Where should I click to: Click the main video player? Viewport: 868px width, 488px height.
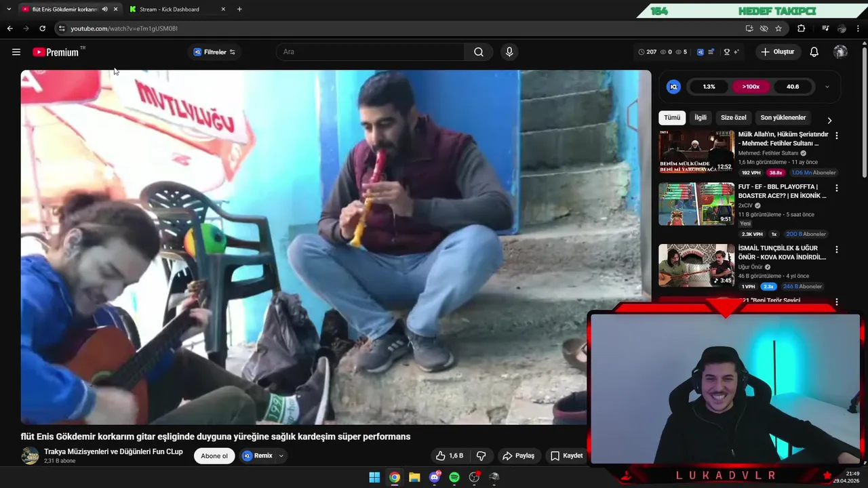click(x=336, y=247)
